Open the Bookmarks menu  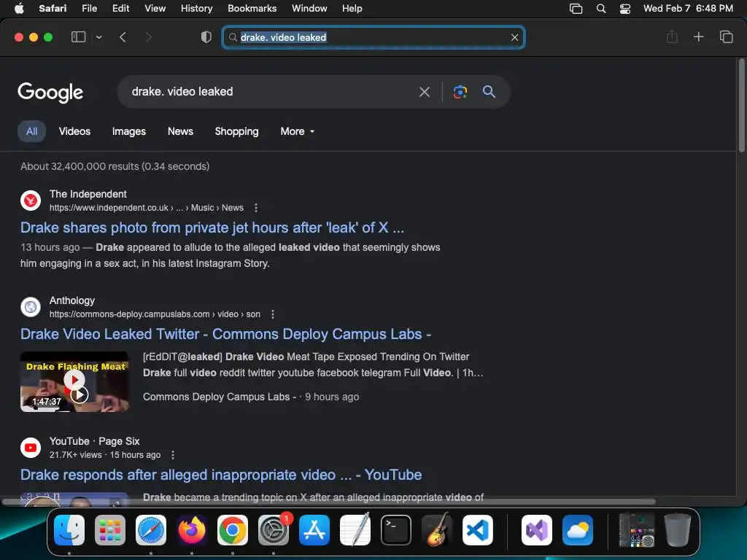(252, 9)
